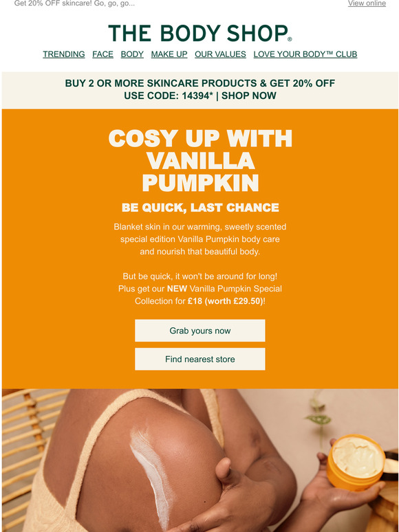
Task: Open the MAKE UP category link
Action: pyautogui.click(x=169, y=54)
